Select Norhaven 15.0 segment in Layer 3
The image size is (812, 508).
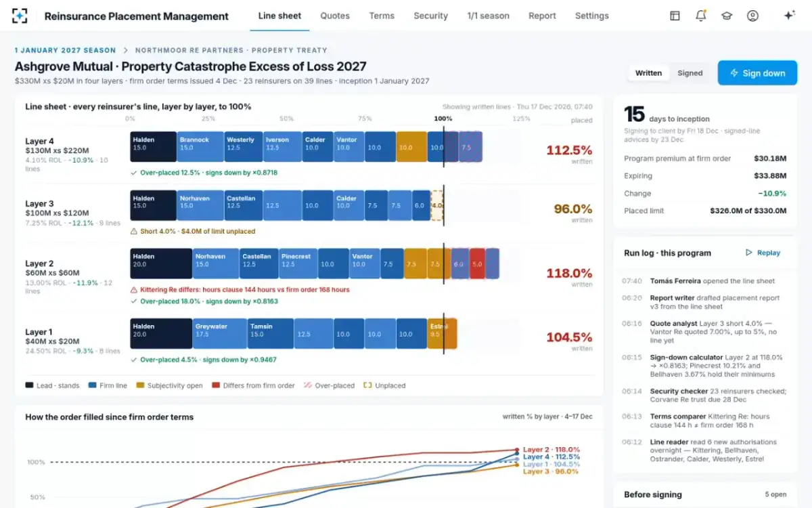200,205
